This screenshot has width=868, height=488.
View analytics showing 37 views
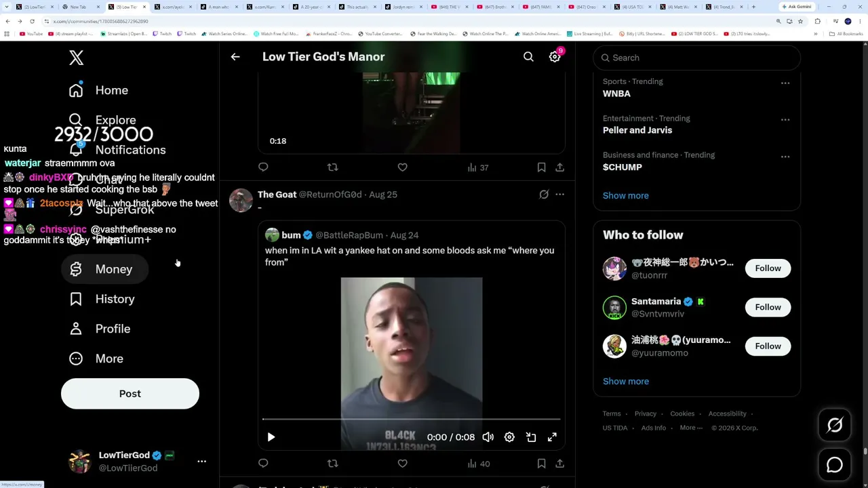[478, 167]
